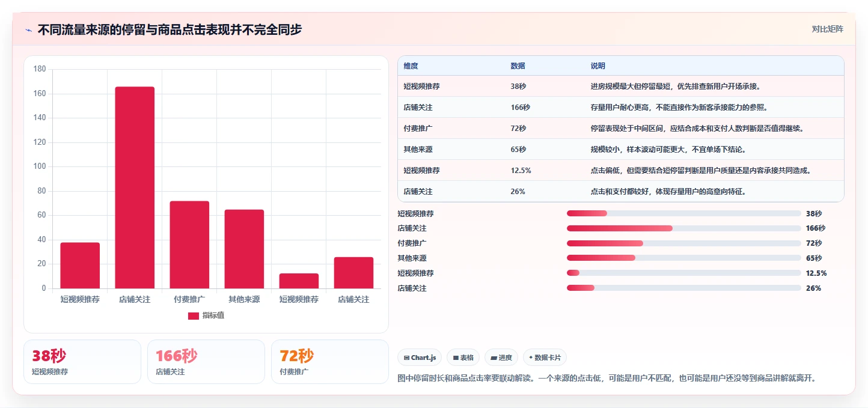The width and height of the screenshot is (868, 408).
Task: Click the 维度 column header
Action: (x=411, y=66)
